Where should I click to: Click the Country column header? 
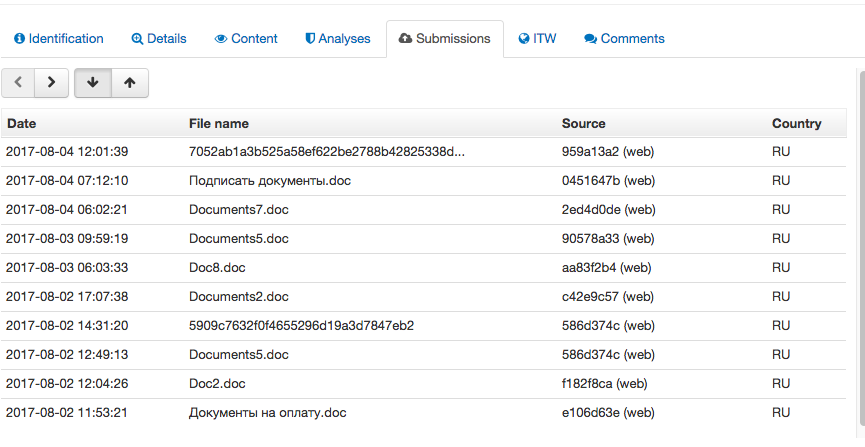pos(796,124)
